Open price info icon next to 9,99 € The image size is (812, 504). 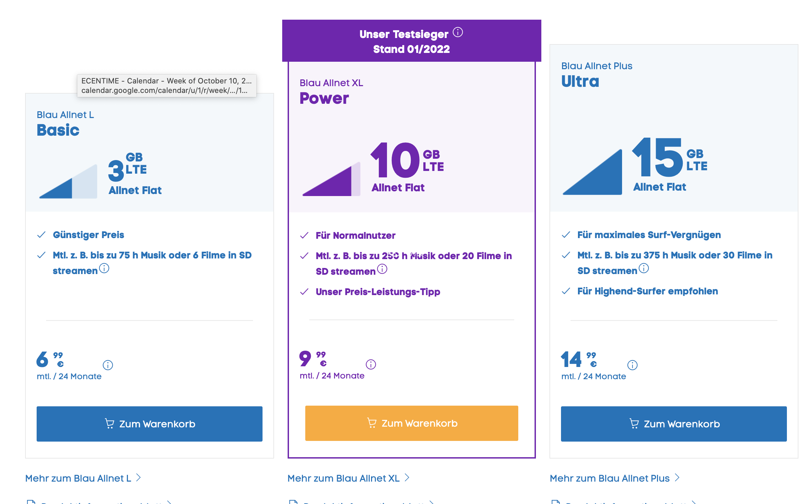[371, 364]
